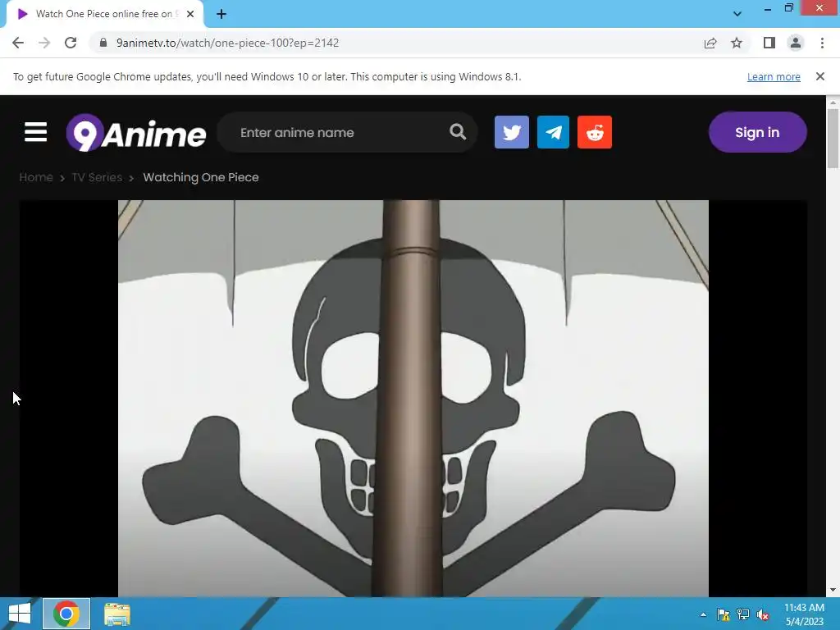Go to the 9Anime logo homepage
Image resolution: width=840 pixels, height=630 pixels.
coord(136,132)
